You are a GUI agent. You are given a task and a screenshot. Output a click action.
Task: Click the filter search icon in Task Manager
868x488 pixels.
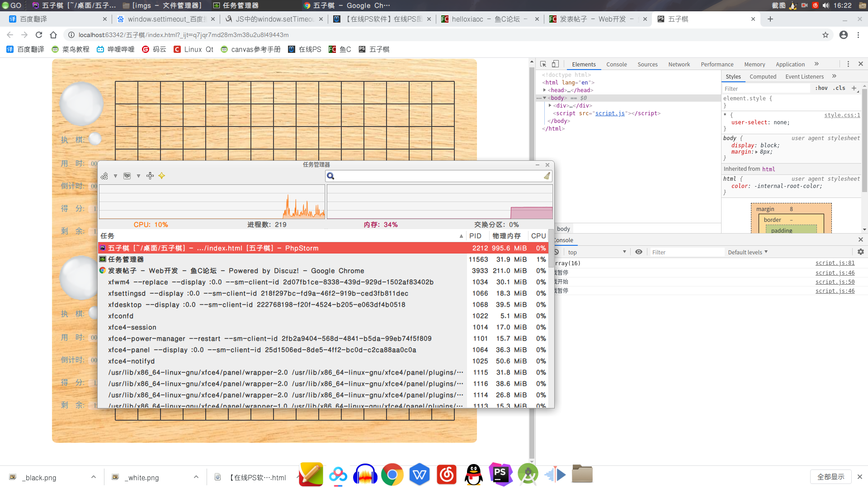332,176
